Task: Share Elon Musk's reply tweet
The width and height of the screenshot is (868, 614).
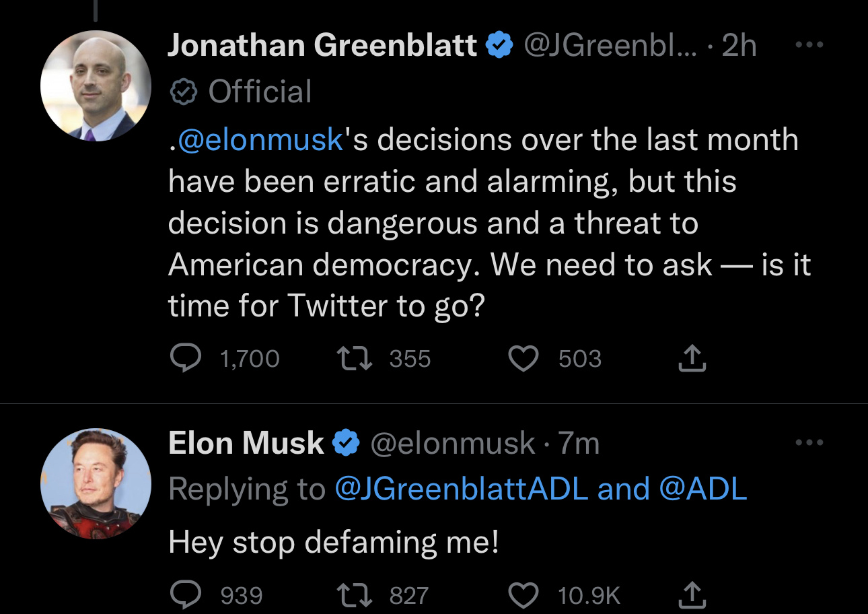Action: coord(692,595)
